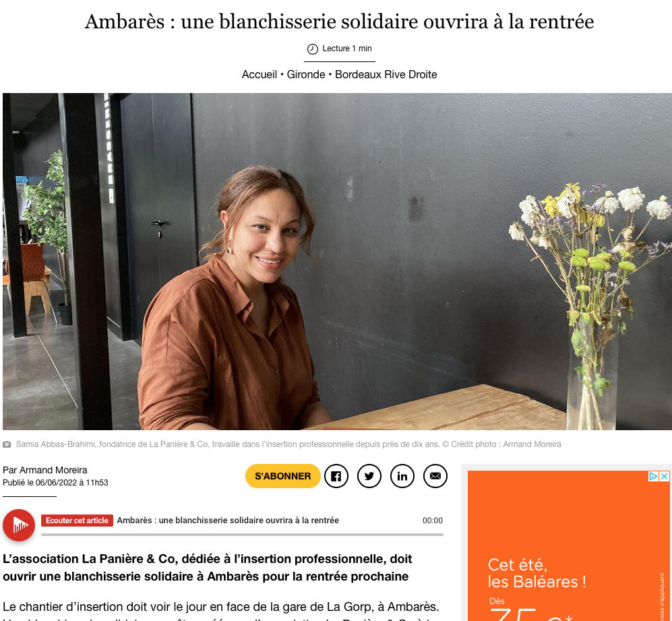The width and height of the screenshot is (672, 621).
Task: Click the audio track title text
Action: [228, 521]
